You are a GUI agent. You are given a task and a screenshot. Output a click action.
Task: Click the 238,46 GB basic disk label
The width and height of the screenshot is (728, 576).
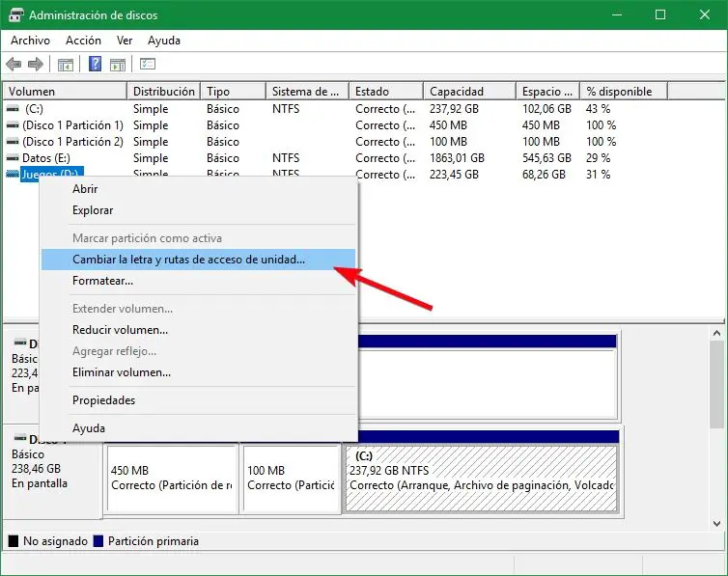click(37, 469)
